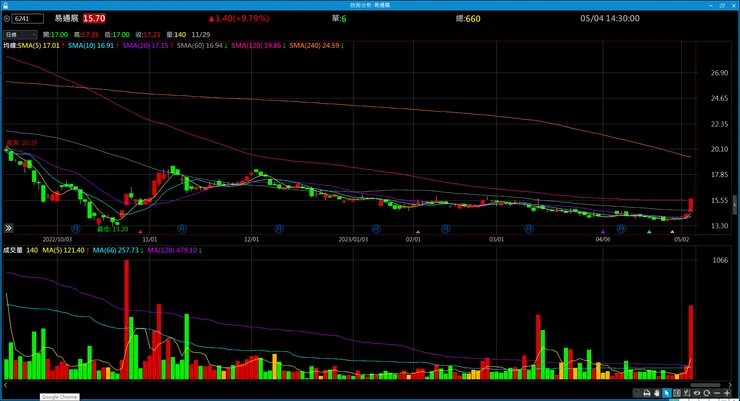Click the SMA(60) 16.94 indicator label

(x=199, y=45)
